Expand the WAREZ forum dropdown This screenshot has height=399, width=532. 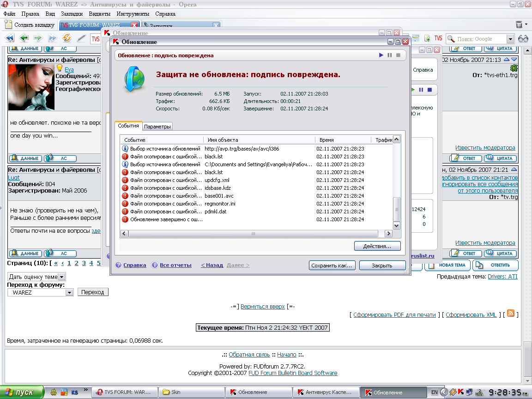pos(69,292)
